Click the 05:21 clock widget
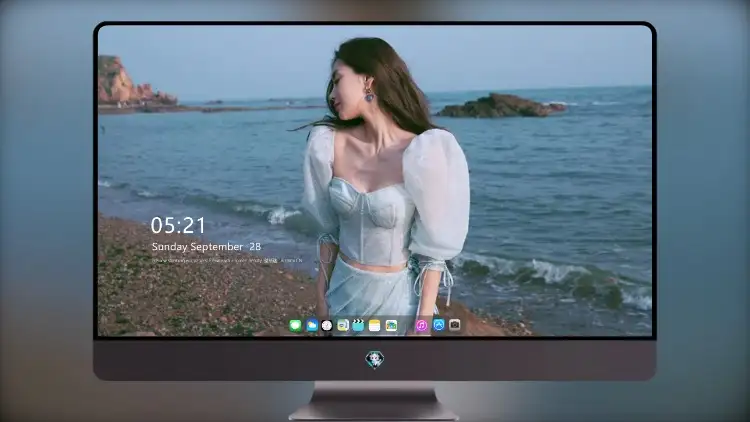The image size is (750, 422). pos(178,225)
